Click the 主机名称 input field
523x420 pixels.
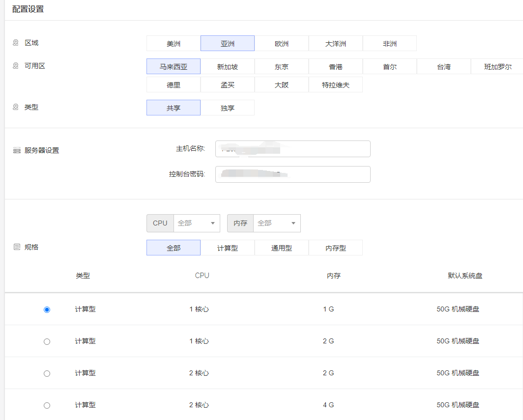(x=292, y=149)
